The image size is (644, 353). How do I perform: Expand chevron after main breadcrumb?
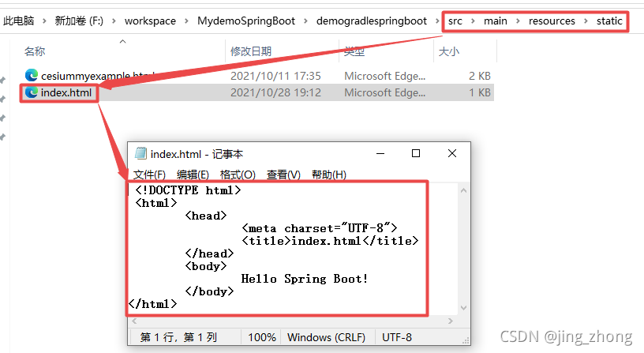click(518, 21)
